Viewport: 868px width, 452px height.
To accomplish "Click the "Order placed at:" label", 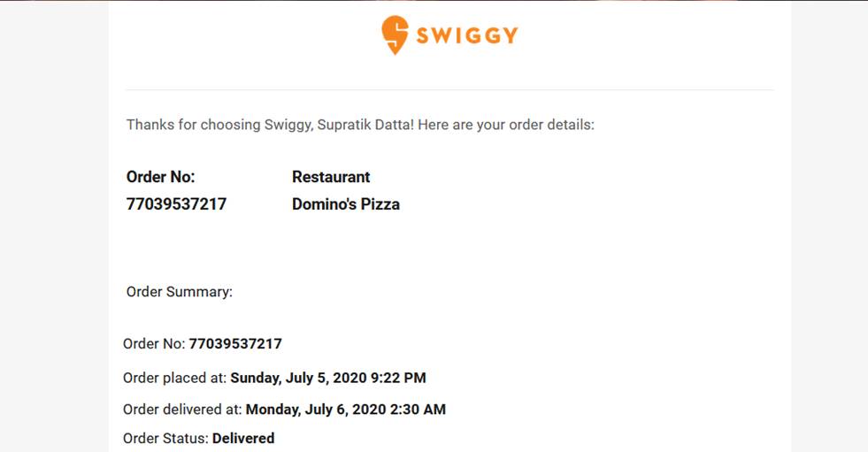I will pyautogui.click(x=175, y=378).
